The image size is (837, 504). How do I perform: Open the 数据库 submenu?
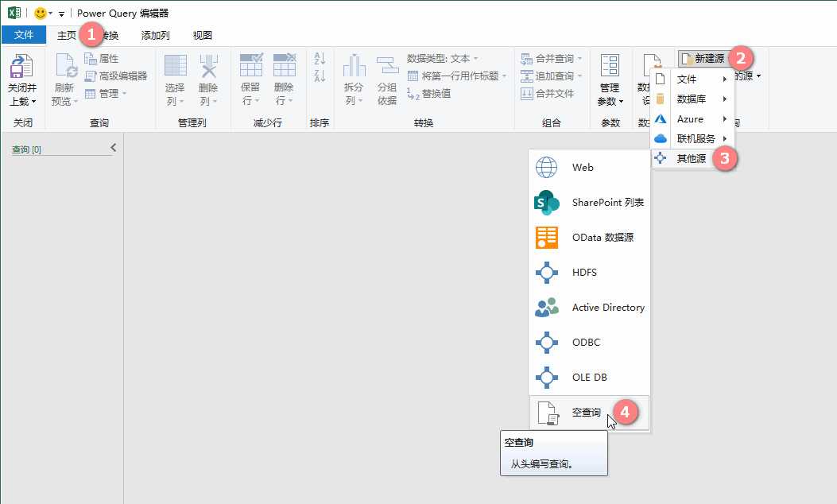click(692, 99)
